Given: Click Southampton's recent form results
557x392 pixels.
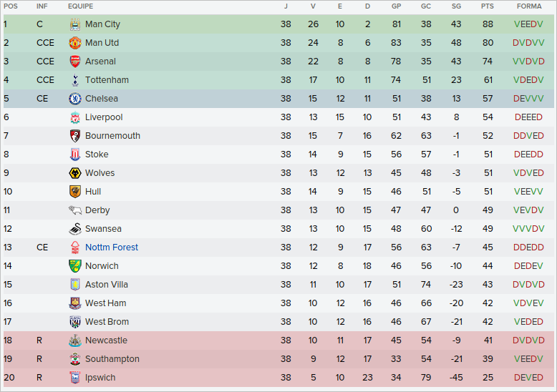Looking at the screenshot, I should click(x=528, y=359).
